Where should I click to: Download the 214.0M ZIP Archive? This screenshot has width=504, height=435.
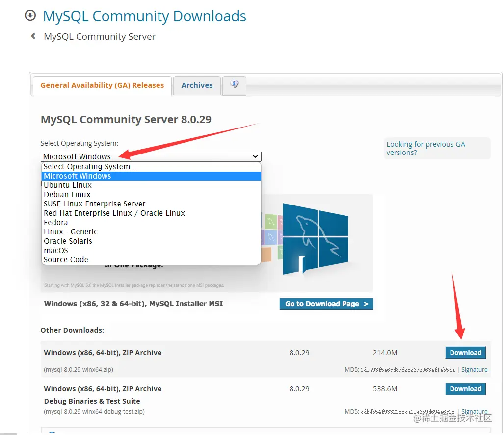[x=465, y=353]
